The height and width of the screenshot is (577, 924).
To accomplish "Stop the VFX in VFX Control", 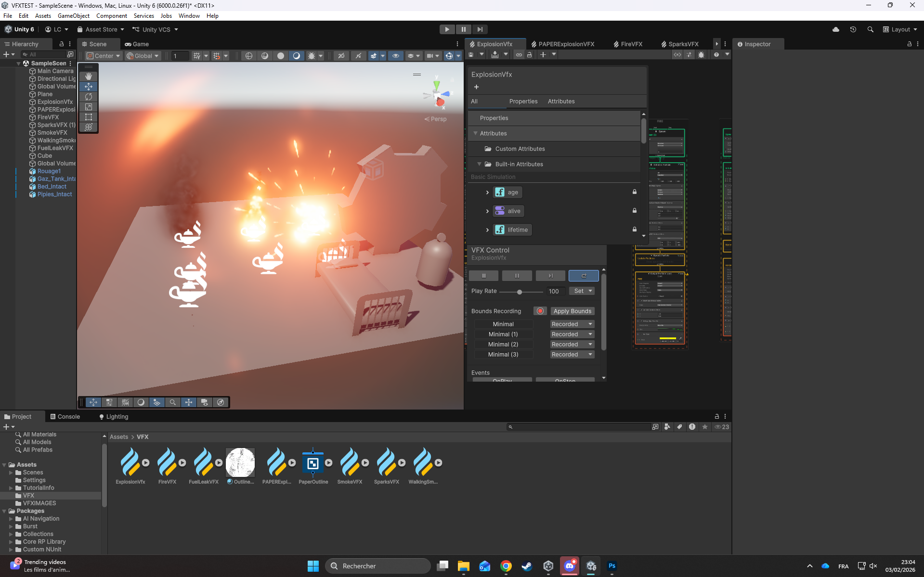I will point(484,276).
